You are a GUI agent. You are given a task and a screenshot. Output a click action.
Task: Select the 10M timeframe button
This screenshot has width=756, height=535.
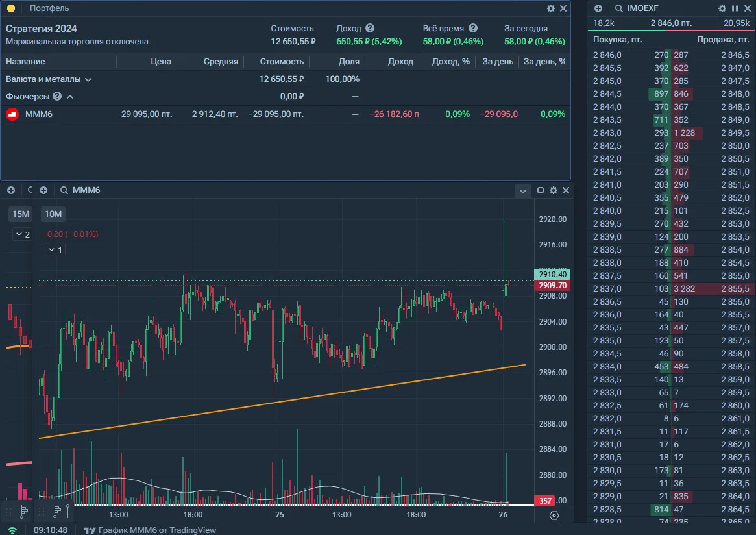(53, 214)
